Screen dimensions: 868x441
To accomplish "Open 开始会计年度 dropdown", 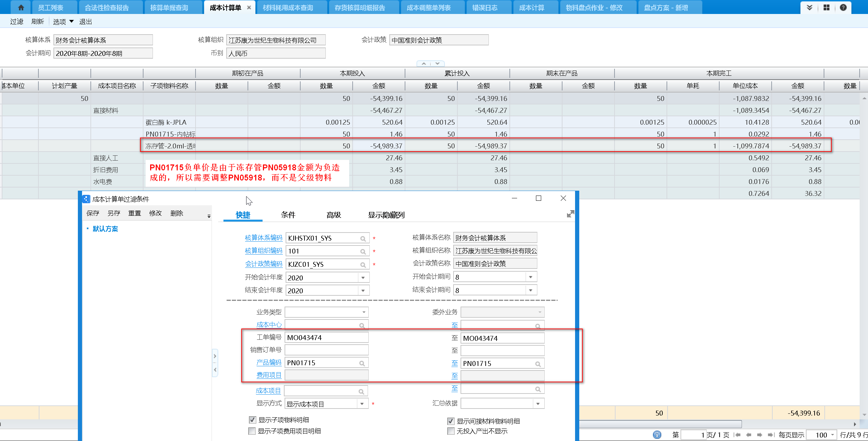I will click(x=363, y=278).
